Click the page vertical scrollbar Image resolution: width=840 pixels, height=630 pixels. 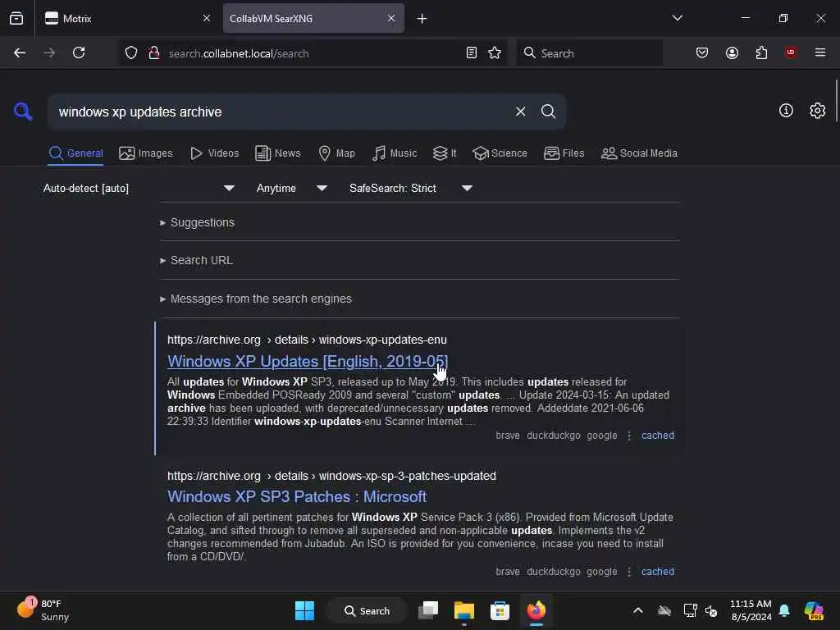coord(836,101)
